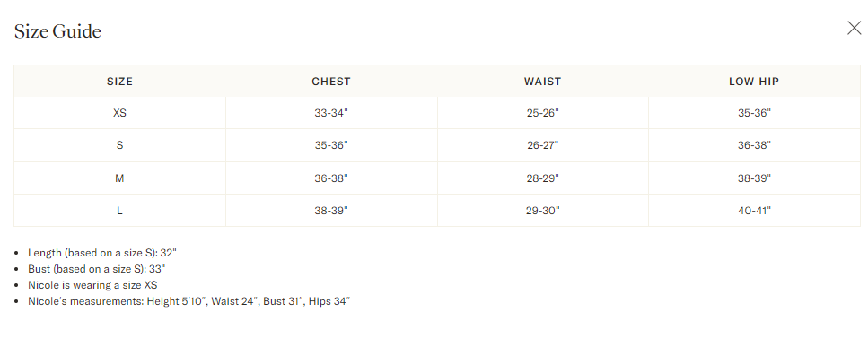Click the 38-39" low hip measurement

[x=754, y=178]
